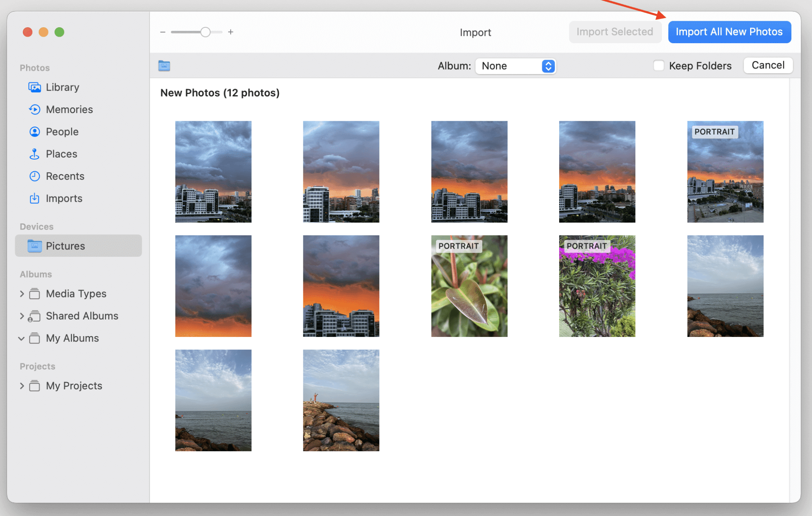This screenshot has width=812, height=516.
Task: Expand the Media Types section
Action: click(22, 293)
